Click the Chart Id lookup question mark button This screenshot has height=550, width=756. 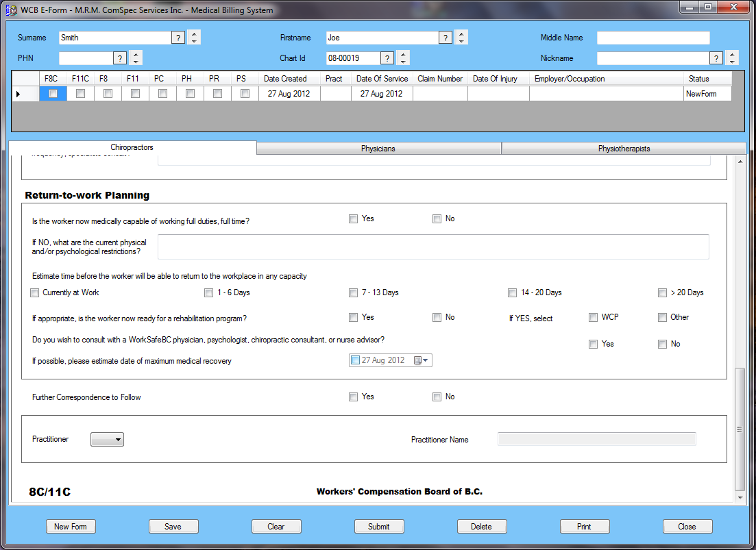pos(387,58)
